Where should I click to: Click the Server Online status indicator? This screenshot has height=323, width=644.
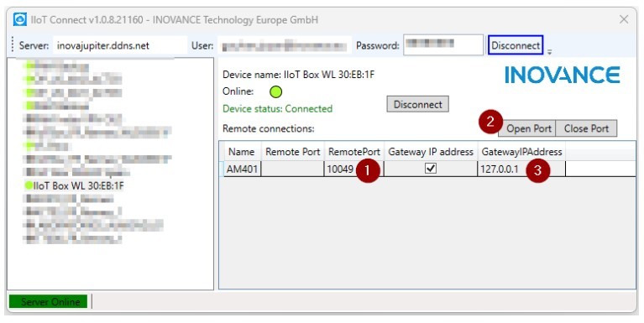(49, 302)
